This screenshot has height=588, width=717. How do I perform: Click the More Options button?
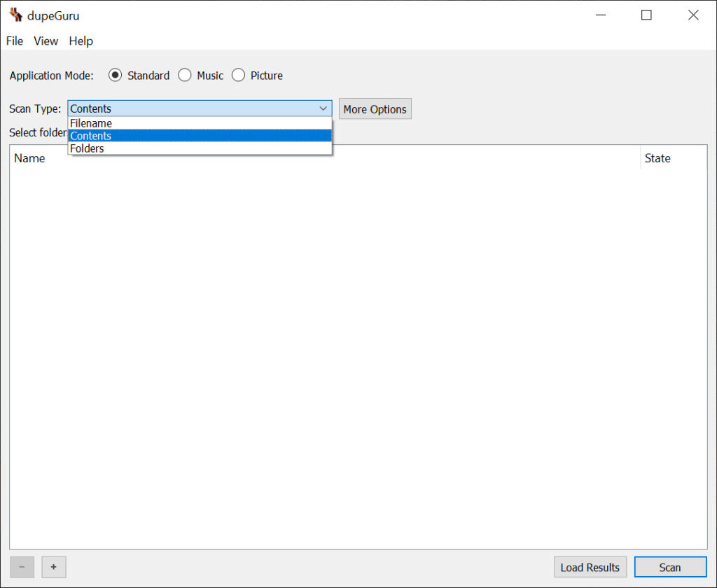(375, 108)
